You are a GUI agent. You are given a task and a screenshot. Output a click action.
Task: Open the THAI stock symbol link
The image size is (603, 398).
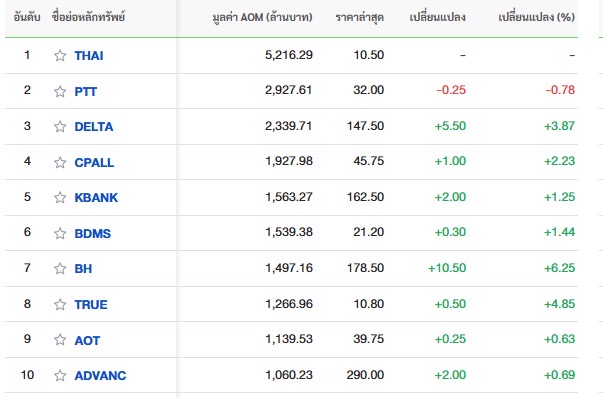point(89,56)
